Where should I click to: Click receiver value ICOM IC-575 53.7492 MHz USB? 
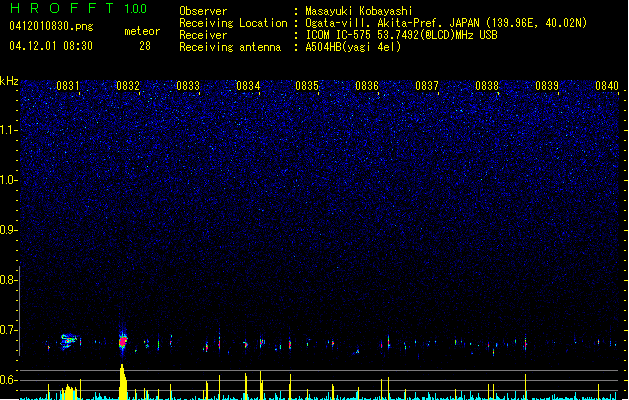pyautogui.click(x=401, y=35)
